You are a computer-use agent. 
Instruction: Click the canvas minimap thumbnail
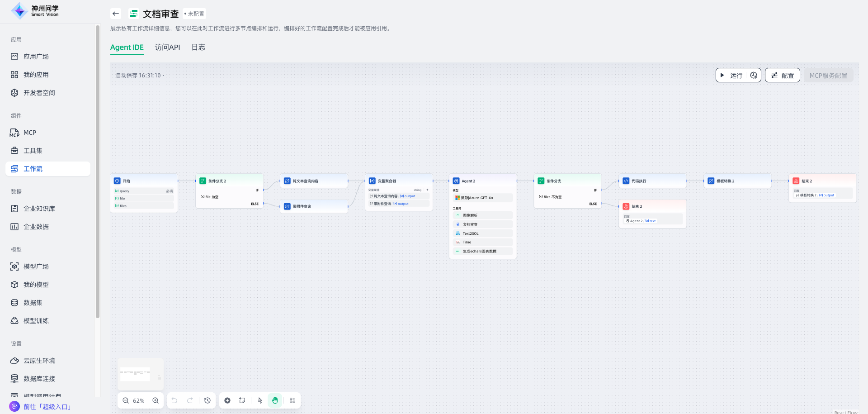(140, 374)
